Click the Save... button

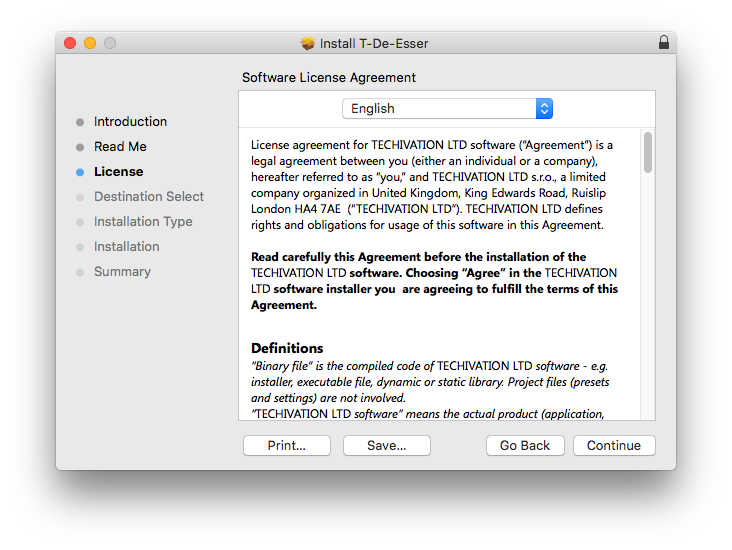pos(387,445)
